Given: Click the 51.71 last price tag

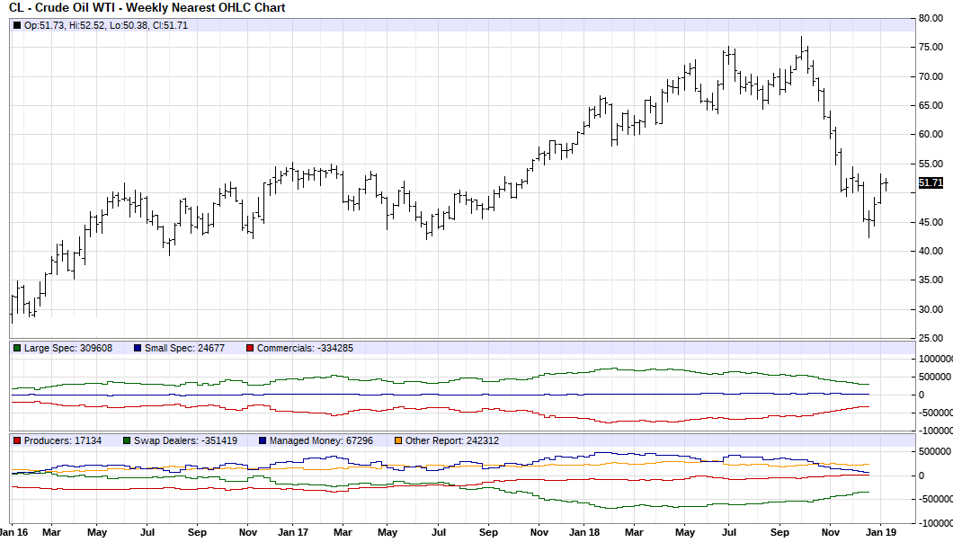Looking at the screenshot, I should point(930,182).
